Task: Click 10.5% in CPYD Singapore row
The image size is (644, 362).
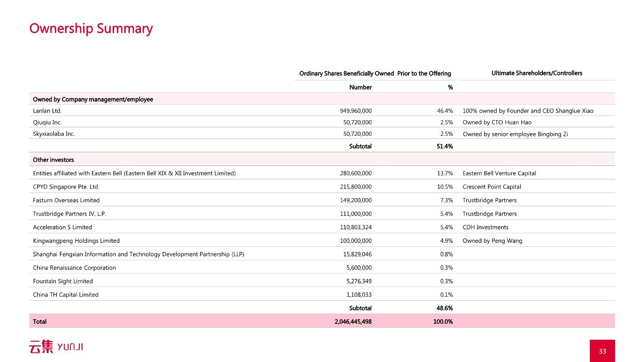Action: coord(445,187)
